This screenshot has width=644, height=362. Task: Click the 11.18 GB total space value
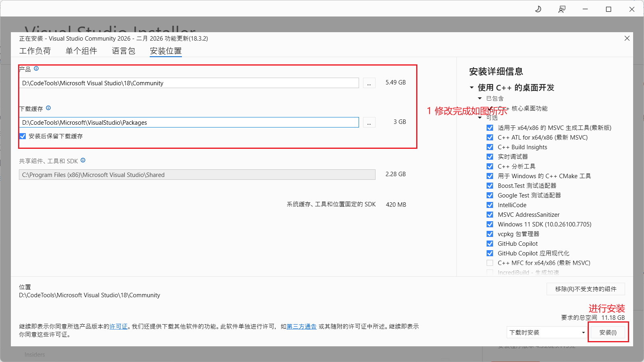pos(613,318)
